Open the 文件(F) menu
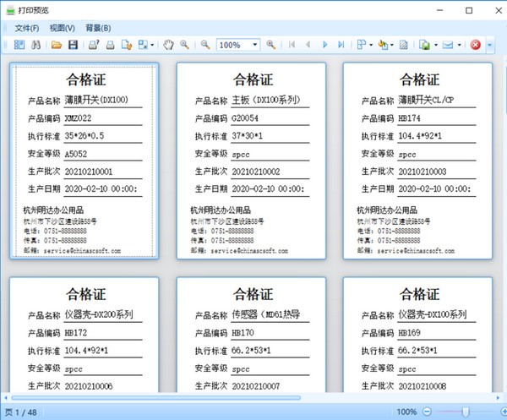 tap(27, 28)
